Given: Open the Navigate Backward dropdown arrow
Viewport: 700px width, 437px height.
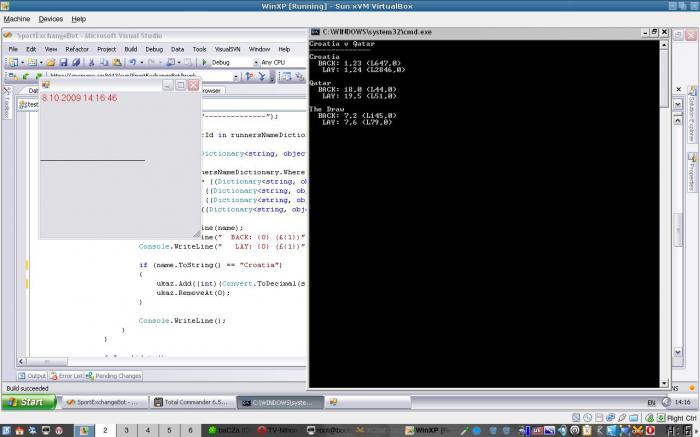Looking at the screenshot, I should (179, 62).
